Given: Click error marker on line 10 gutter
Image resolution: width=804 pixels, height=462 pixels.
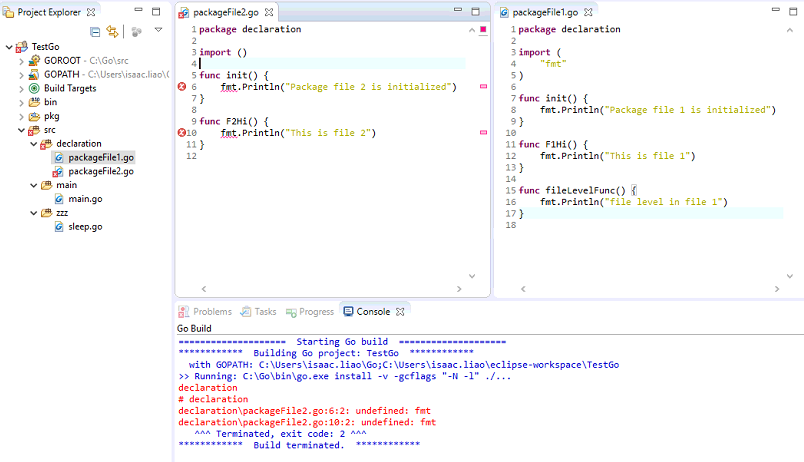Looking at the screenshot, I should [x=181, y=133].
